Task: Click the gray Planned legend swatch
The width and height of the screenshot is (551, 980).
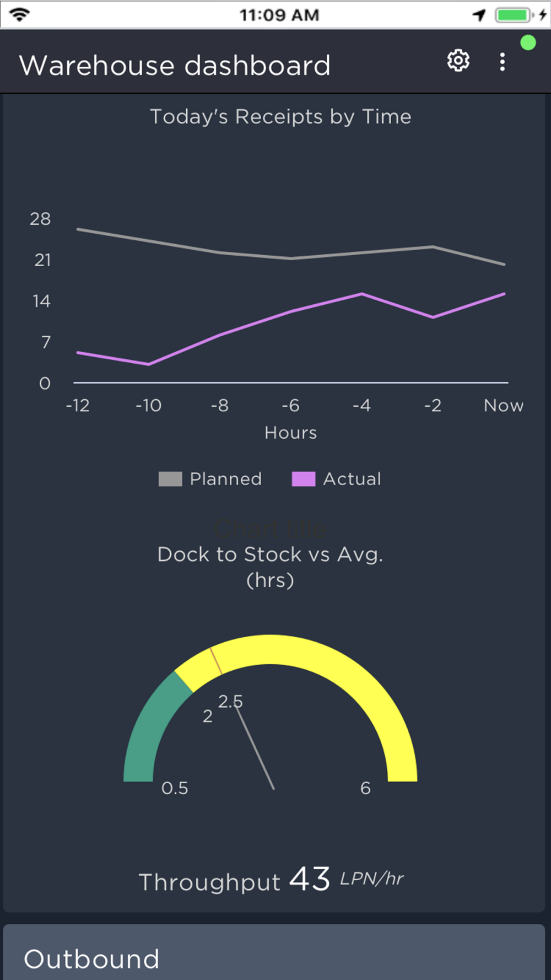Action: click(170, 479)
